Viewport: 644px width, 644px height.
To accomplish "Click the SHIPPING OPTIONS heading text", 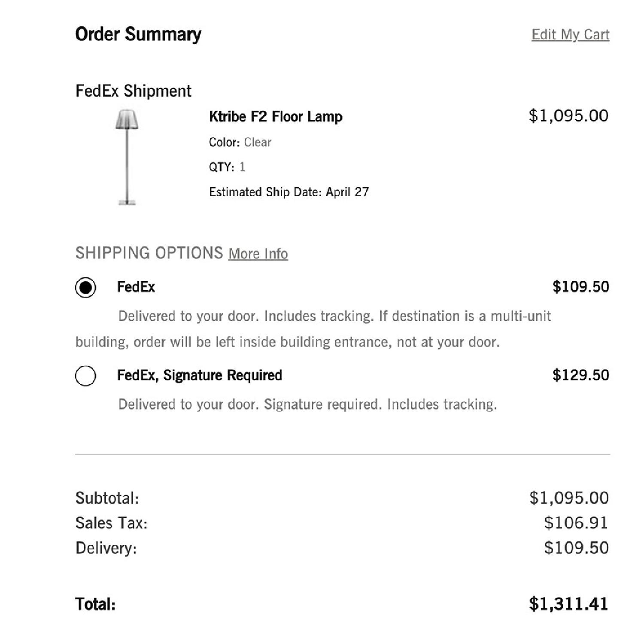I will [x=149, y=253].
